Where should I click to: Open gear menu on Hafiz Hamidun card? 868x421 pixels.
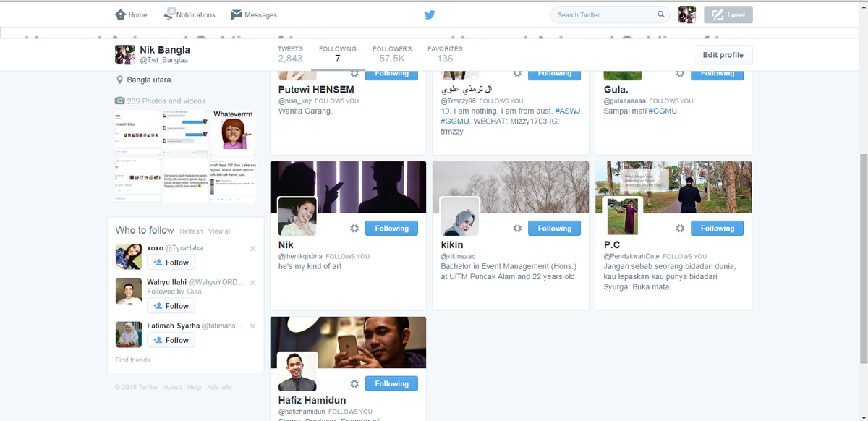tap(354, 383)
